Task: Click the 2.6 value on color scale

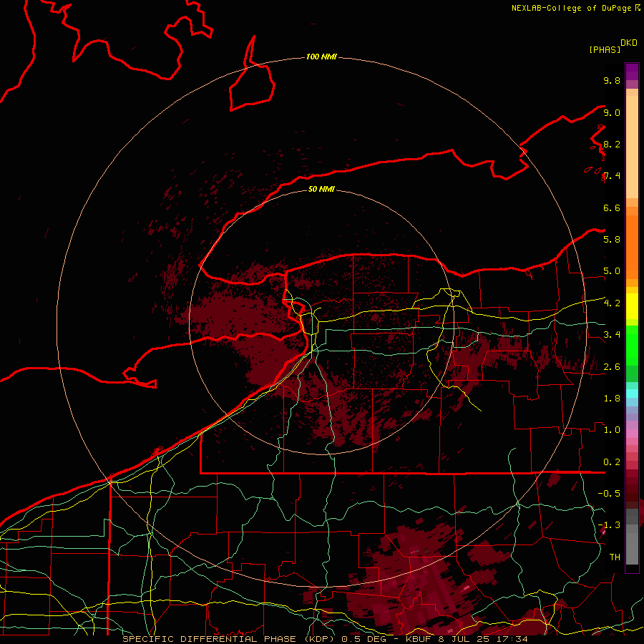Action: pyautogui.click(x=612, y=367)
